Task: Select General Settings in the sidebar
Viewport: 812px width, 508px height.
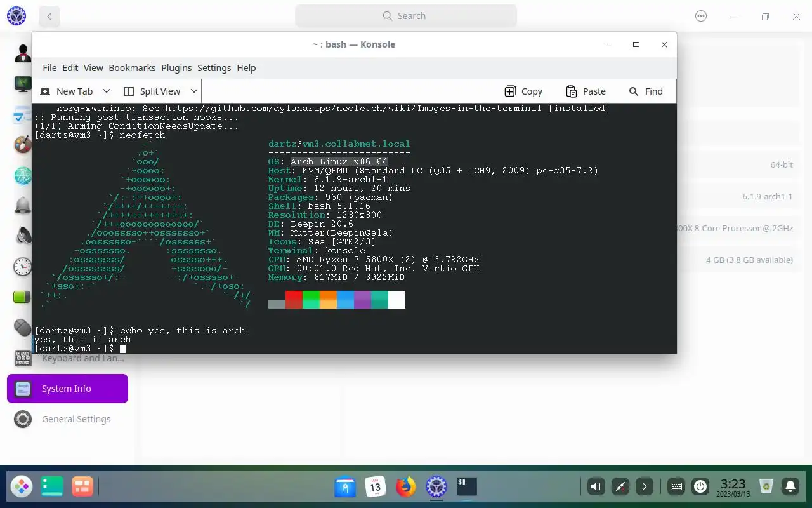Action: 67,419
